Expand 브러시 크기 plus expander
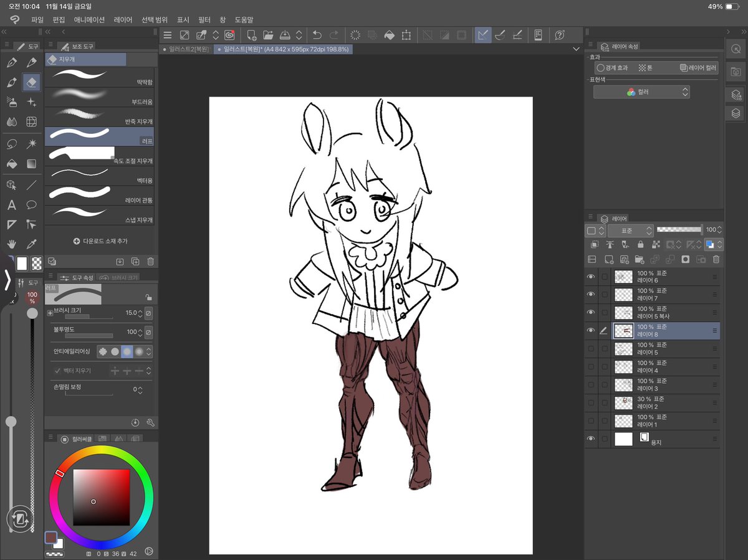This screenshot has width=748, height=560. (50, 313)
